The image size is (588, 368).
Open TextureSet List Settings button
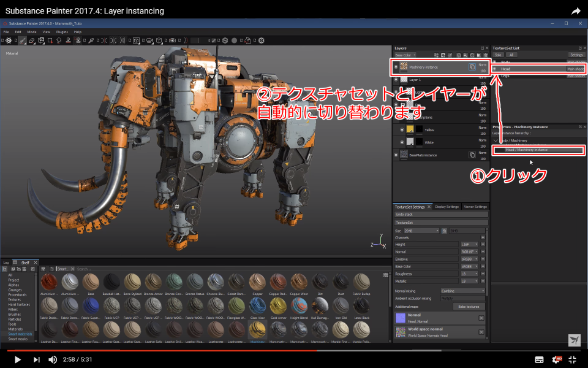pyautogui.click(x=576, y=55)
